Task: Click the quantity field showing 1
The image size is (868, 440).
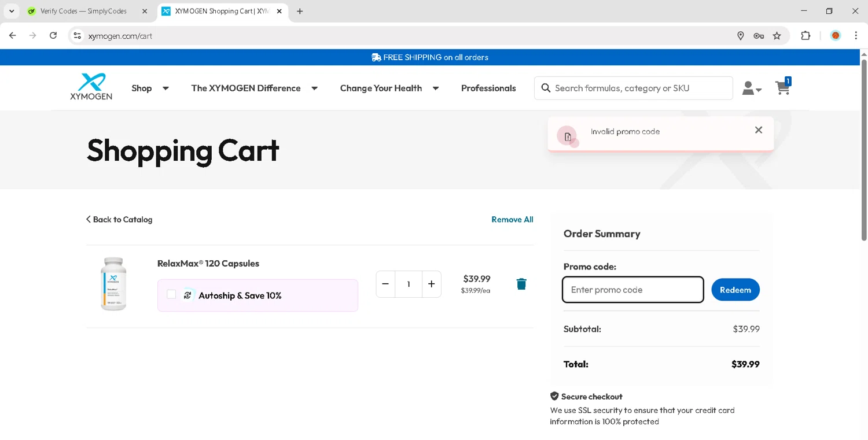Action: pyautogui.click(x=409, y=284)
